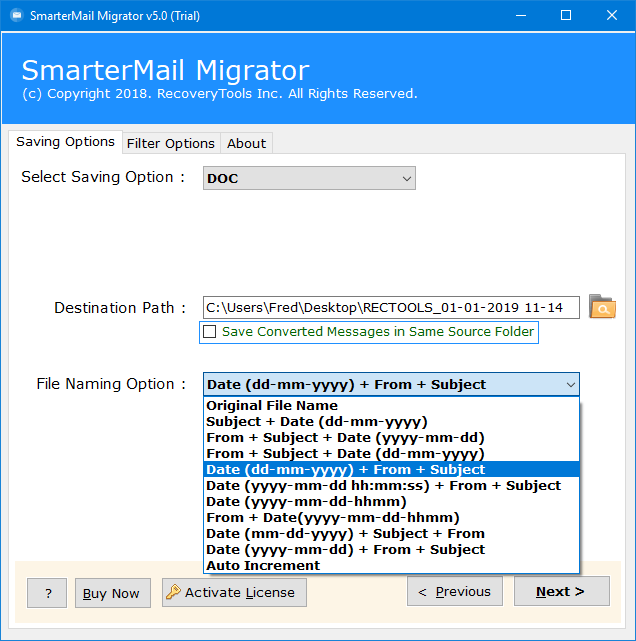The width and height of the screenshot is (636, 641).
Task: Click into the Destination Path text field
Action: pos(391,307)
